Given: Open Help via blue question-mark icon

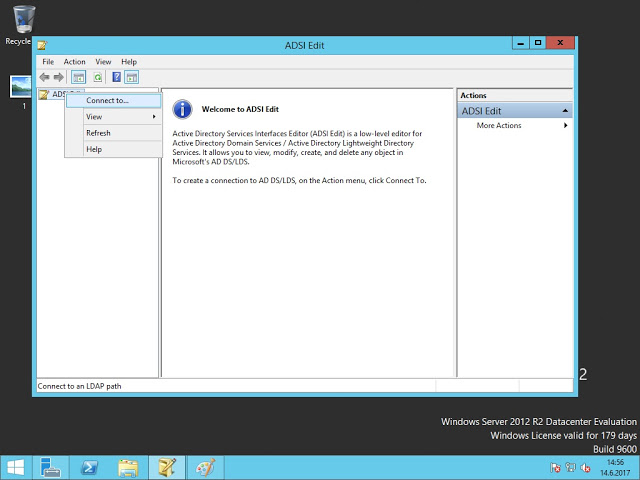Looking at the screenshot, I should [117, 77].
